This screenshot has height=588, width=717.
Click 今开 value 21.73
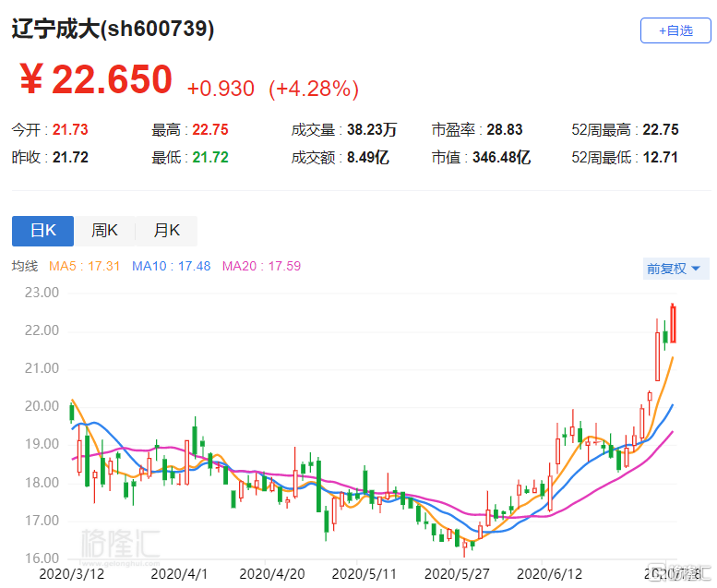(x=70, y=129)
